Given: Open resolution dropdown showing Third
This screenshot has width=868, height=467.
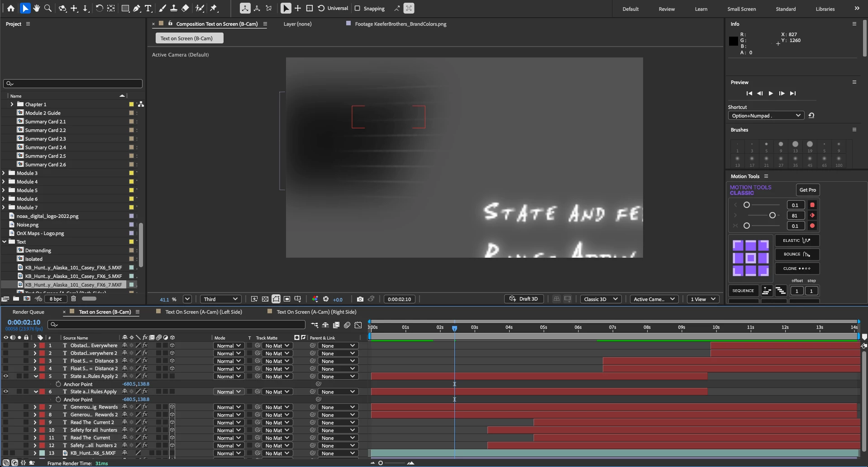Looking at the screenshot, I should (x=220, y=299).
